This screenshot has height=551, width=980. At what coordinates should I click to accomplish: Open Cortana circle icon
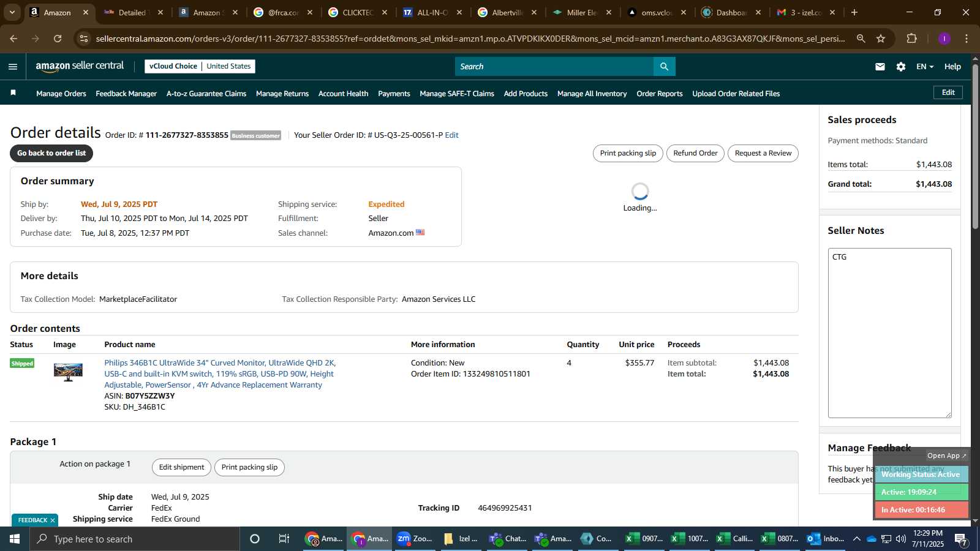255,539
